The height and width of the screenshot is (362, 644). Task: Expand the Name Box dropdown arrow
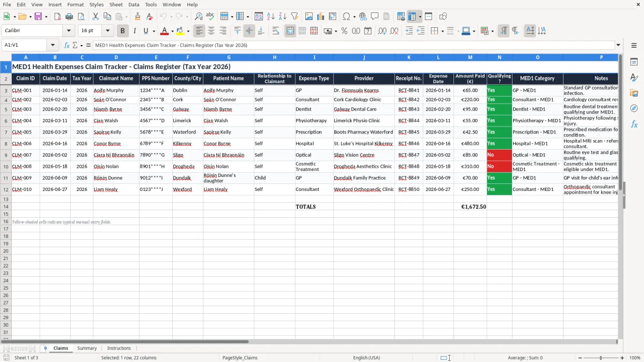tap(53, 46)
